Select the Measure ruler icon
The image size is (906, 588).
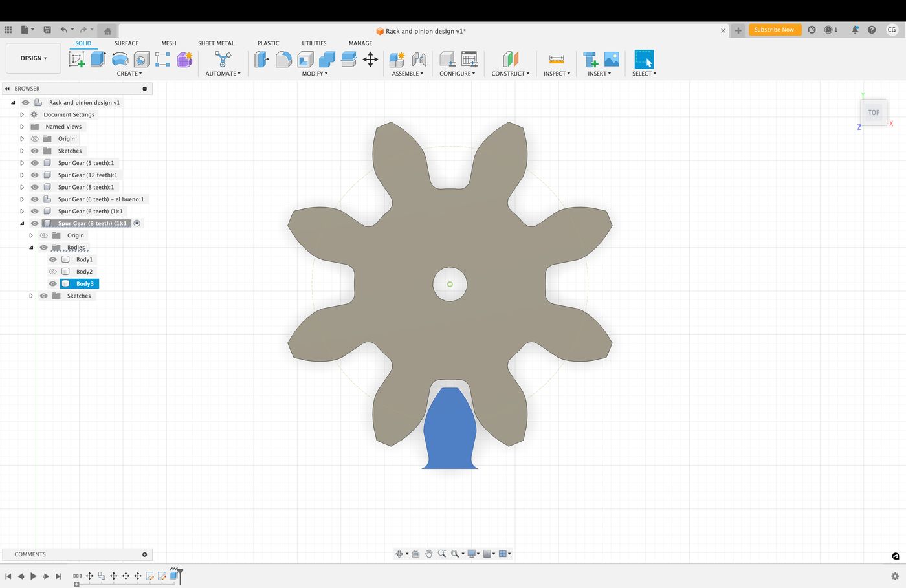(x=557, y=60)
